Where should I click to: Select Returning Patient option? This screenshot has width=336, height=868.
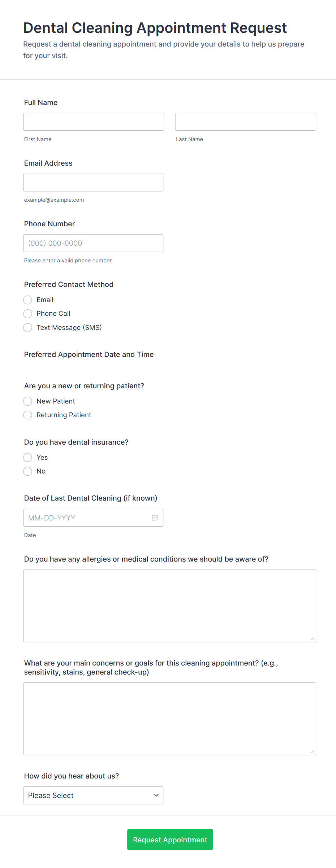pos(28,415)
